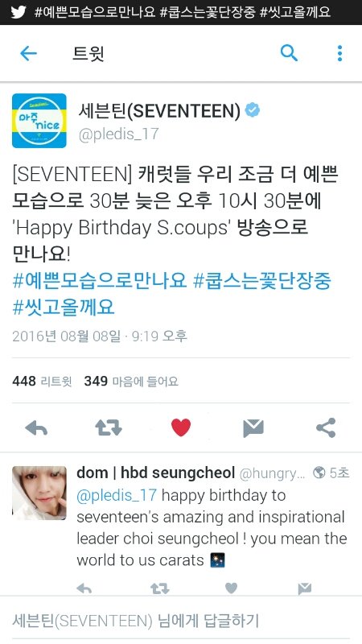The image size is (362, 644).
Task: Click the SEVENTEEN profile avatar
Action: (x=39, y=120)
